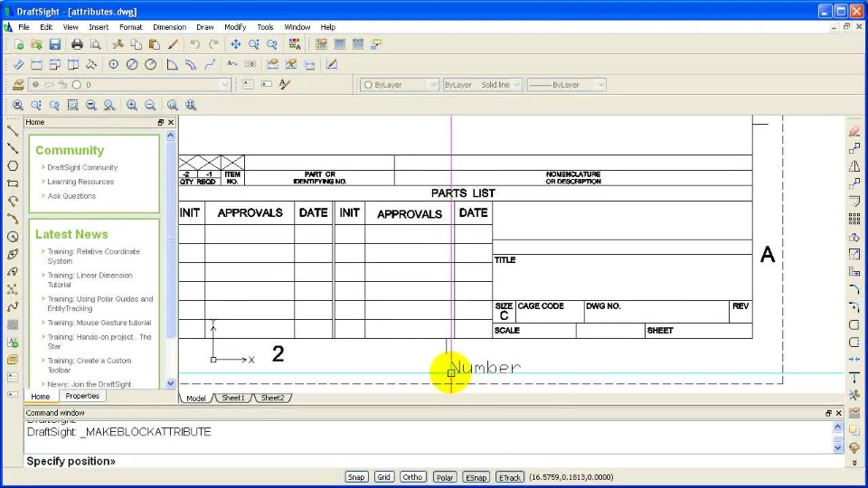Expand the layer selection dropdown
Screen dimensions: 868x488
[224, 85]
